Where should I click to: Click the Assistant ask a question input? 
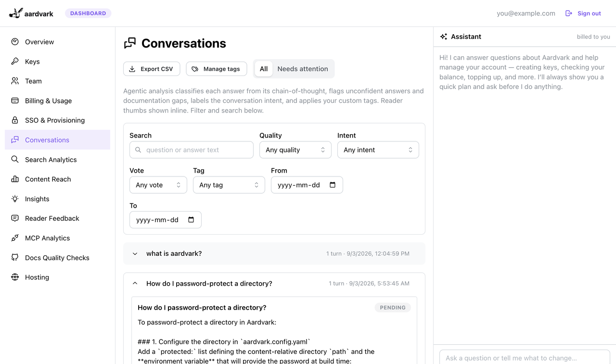coord(525,358)
